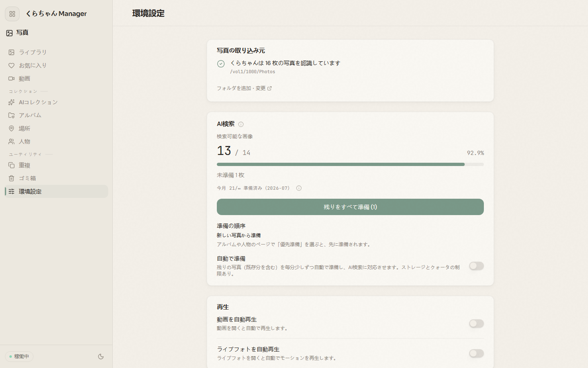Click the 環境設定 page title
Viewport: 588px width, 368px height.
click(x=149, y=13)
